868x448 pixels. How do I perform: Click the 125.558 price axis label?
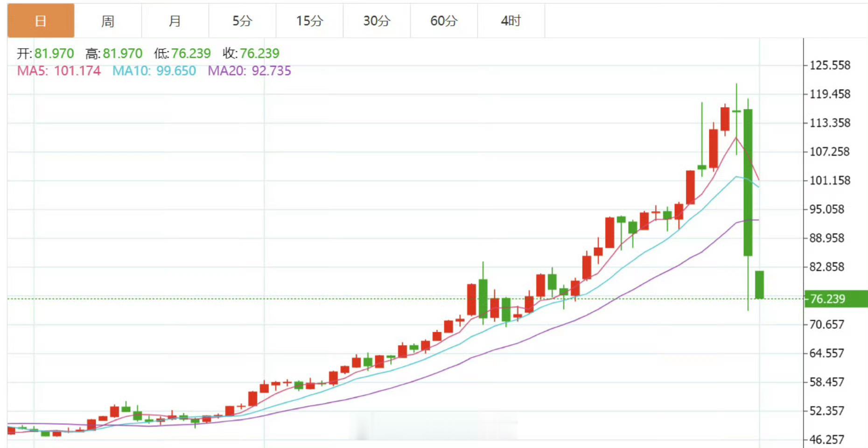[x=830, y=65]
